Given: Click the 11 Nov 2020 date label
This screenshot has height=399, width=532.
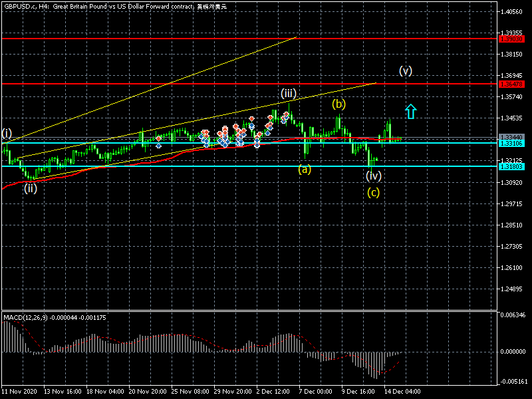Looking at the screenshot, I should pos(19,392).
